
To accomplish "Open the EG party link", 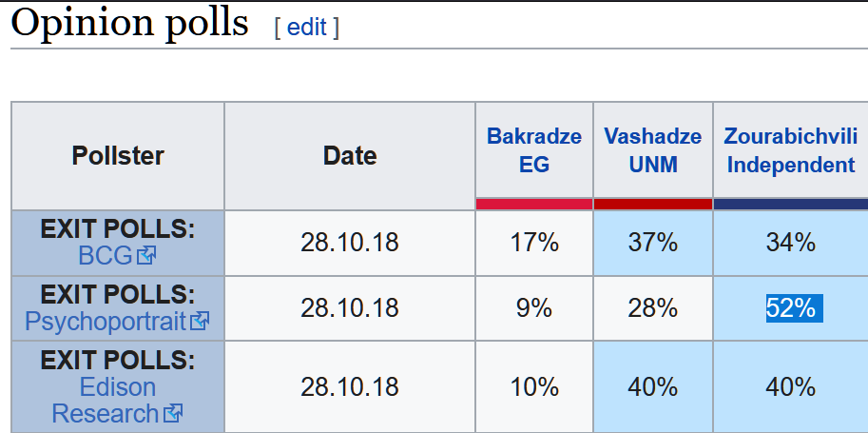I will tap(534, 165).
